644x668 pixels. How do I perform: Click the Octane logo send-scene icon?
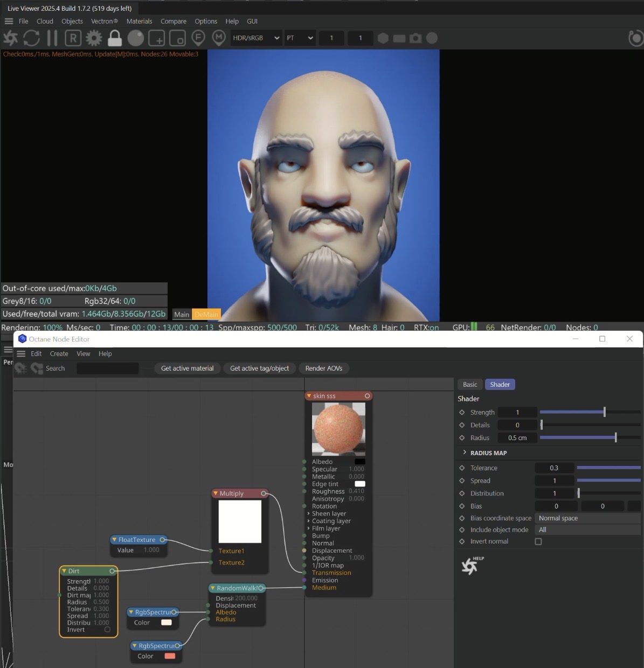tap(10, 38)
